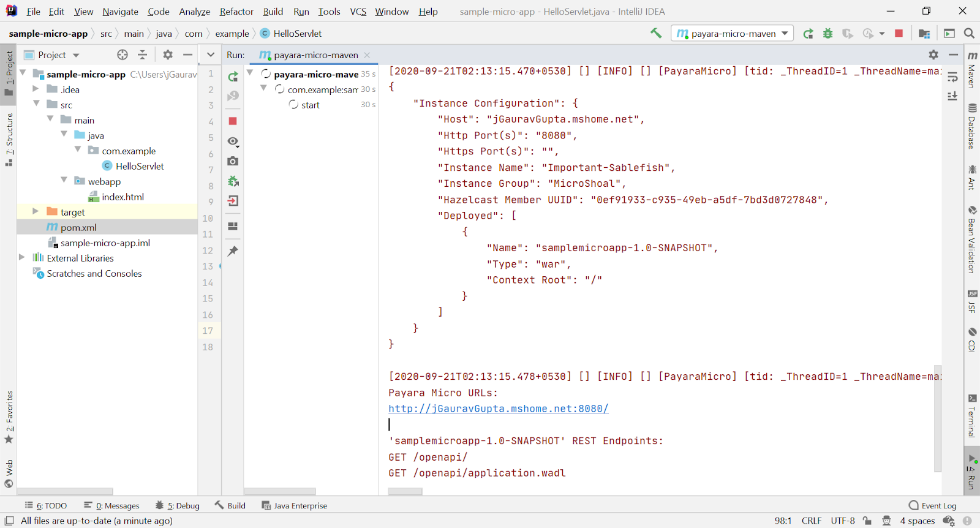Open Project Structure dialog icon
980x528 pixels.
point(924,34)
